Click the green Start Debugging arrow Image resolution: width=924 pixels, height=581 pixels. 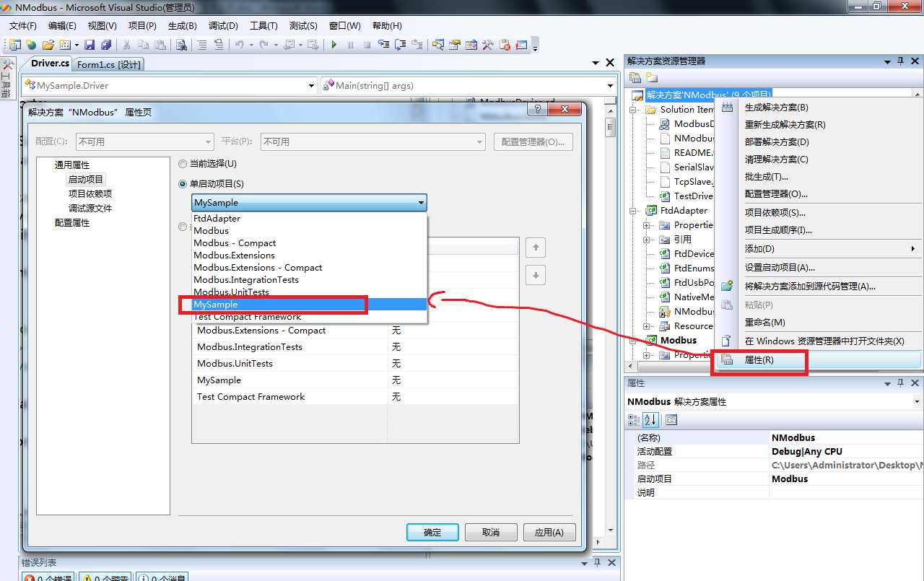(334, 45)
